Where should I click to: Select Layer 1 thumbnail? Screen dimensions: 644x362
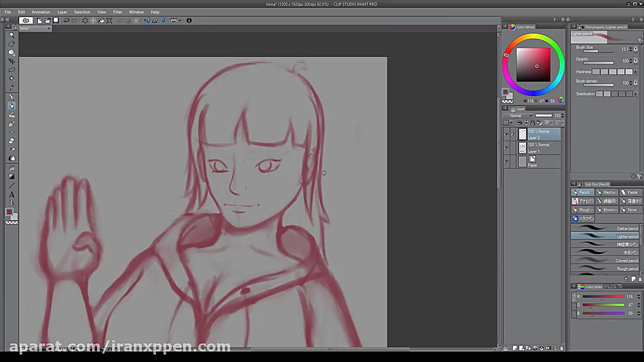522,148
